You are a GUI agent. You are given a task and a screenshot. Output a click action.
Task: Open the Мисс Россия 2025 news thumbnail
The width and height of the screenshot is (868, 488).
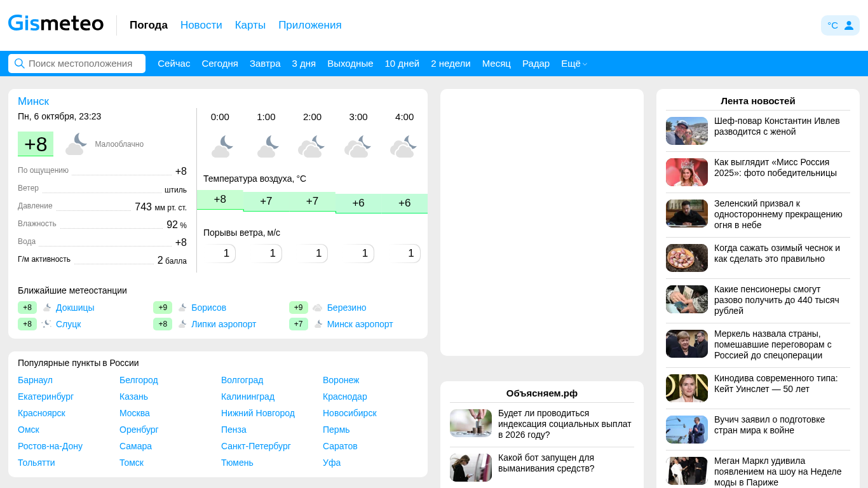(x=687, y=172)
